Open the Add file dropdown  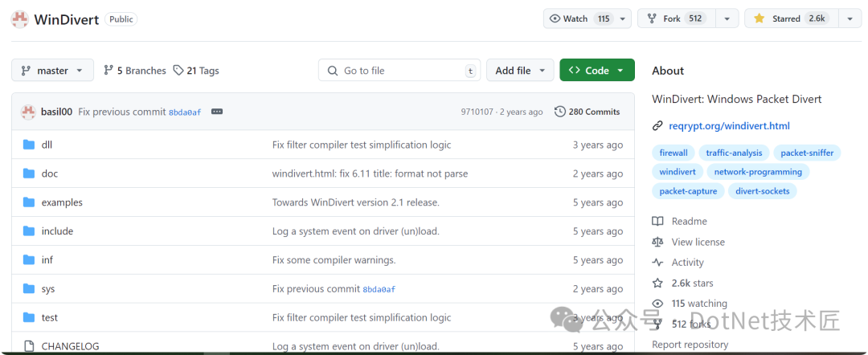(520, 71)
